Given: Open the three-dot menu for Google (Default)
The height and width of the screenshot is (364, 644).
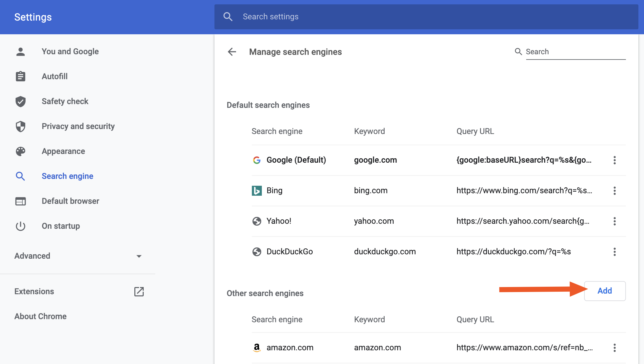Looking at the screenshot, I should pos(615,160).
